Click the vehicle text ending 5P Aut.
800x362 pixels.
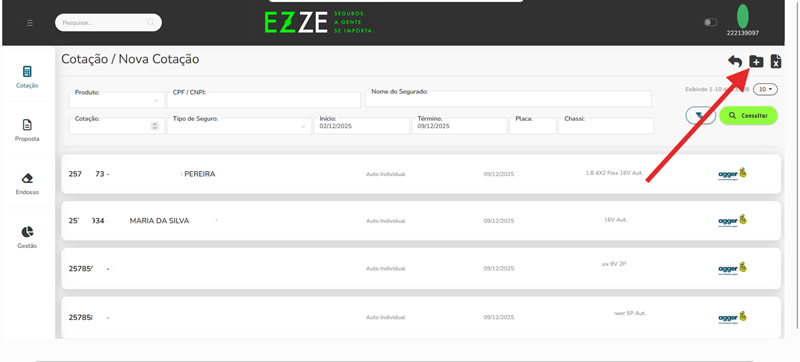point(630,313)
